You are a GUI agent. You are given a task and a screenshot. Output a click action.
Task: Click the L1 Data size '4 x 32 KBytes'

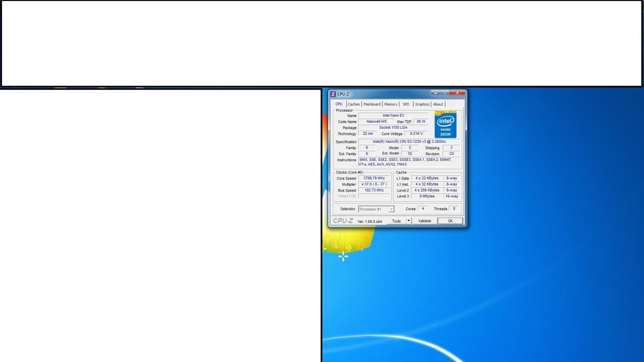point(427,178)
